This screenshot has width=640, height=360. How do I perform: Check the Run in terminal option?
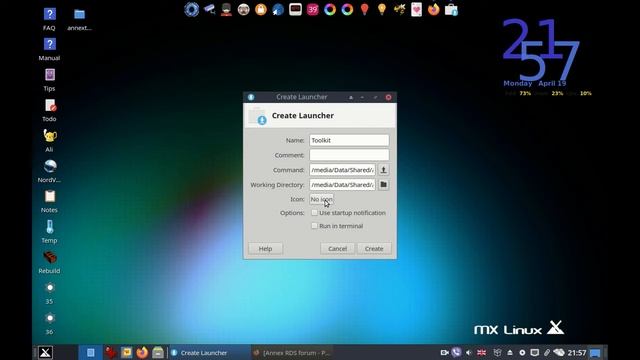pos(314,226)
